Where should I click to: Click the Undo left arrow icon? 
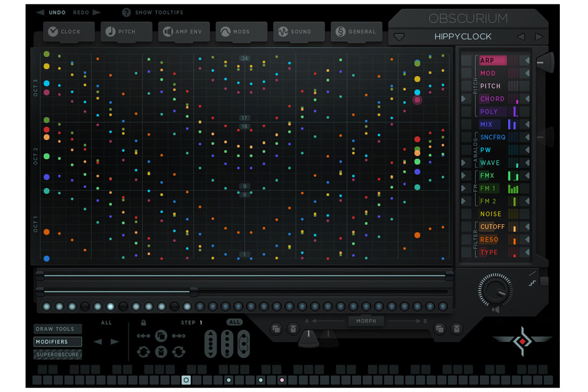point(40,13)
